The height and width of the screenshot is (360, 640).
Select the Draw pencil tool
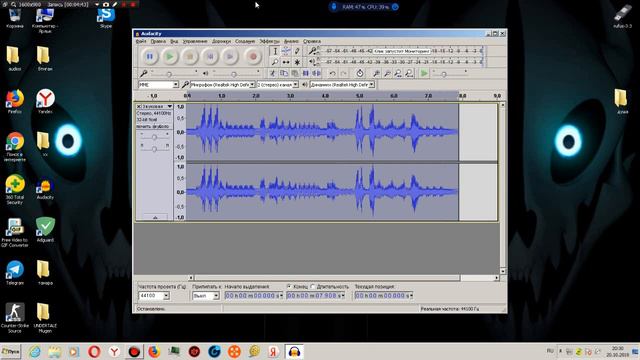pyautogui.click(x=297, y=51)
